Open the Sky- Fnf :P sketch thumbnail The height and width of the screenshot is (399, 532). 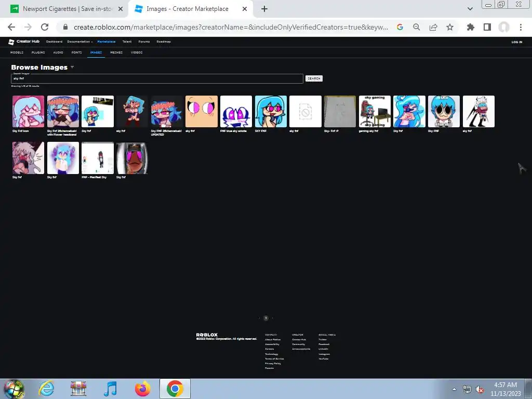[340, 111]
